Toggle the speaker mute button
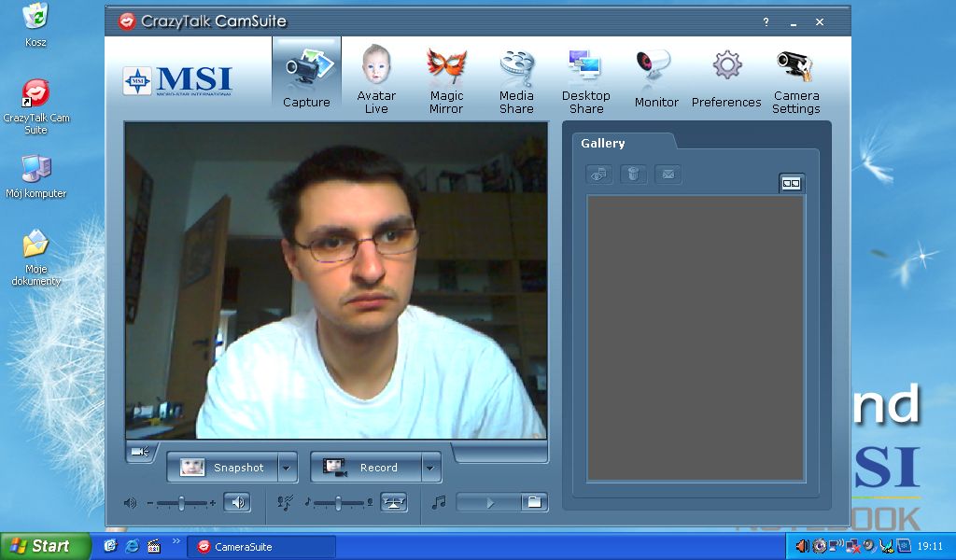 237,502
